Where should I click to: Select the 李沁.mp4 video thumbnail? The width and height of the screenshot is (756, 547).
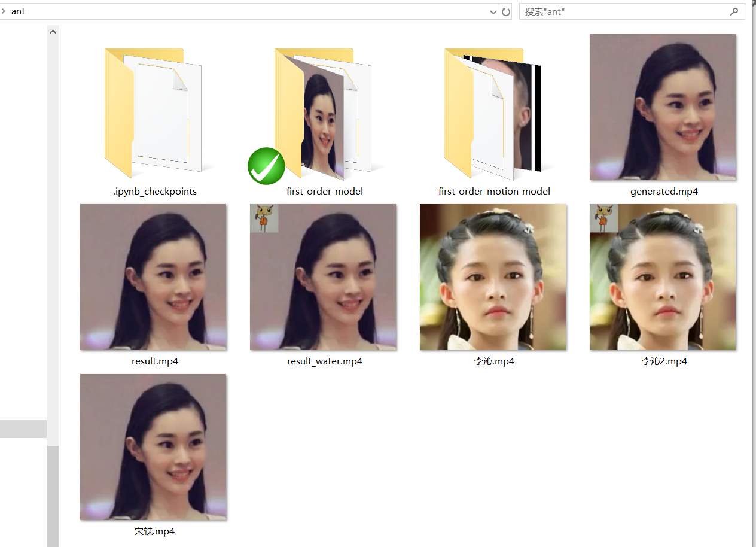tap(493, 277)
